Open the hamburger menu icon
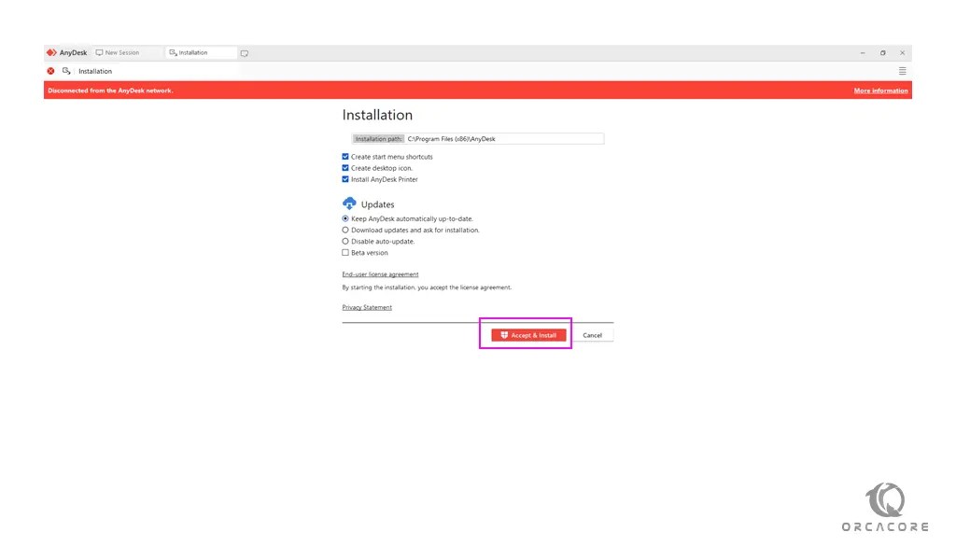This screenshot has width=956, height=560. click(x=902, y=71)
